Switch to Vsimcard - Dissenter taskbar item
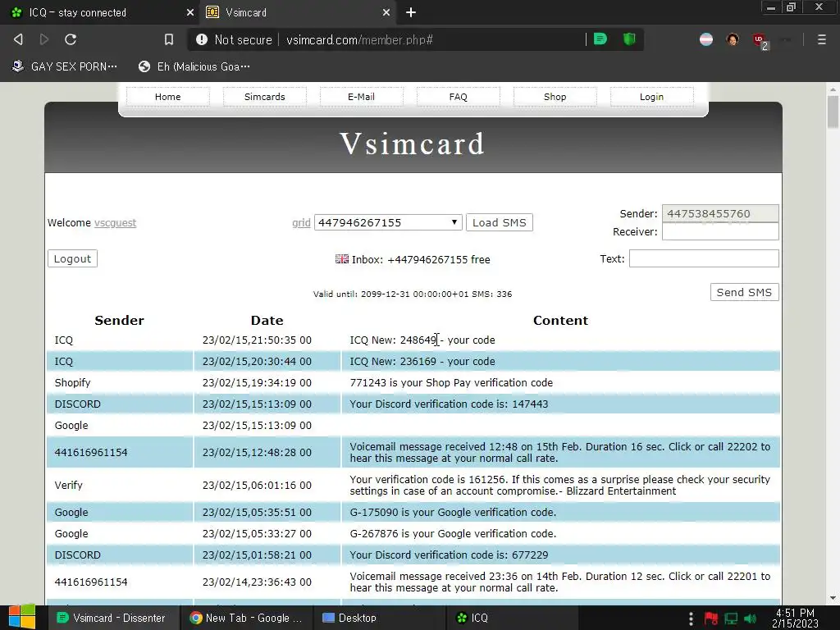This screenshot has height=630, width=840. (112, 618)
